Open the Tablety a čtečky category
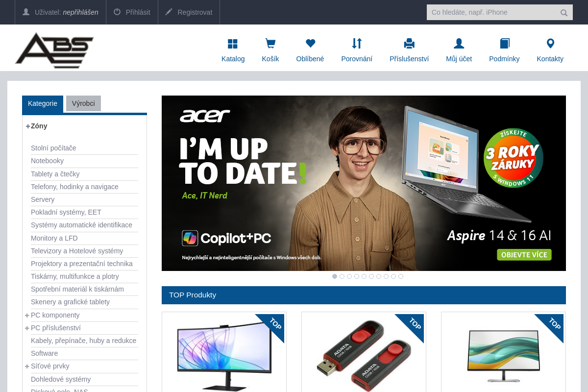 [55, 174]
